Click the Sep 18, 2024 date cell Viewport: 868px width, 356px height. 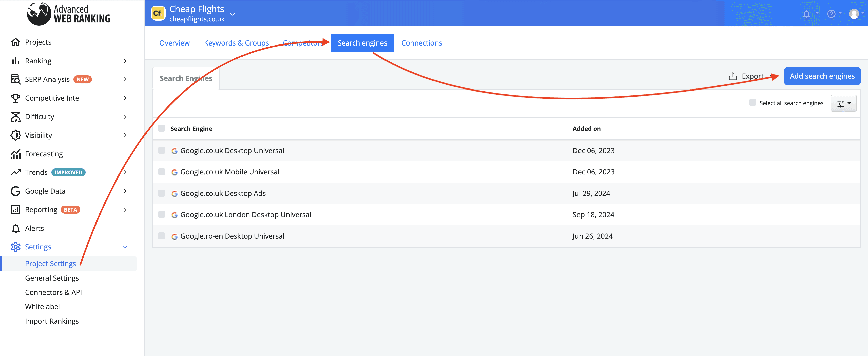pos(593,215)
